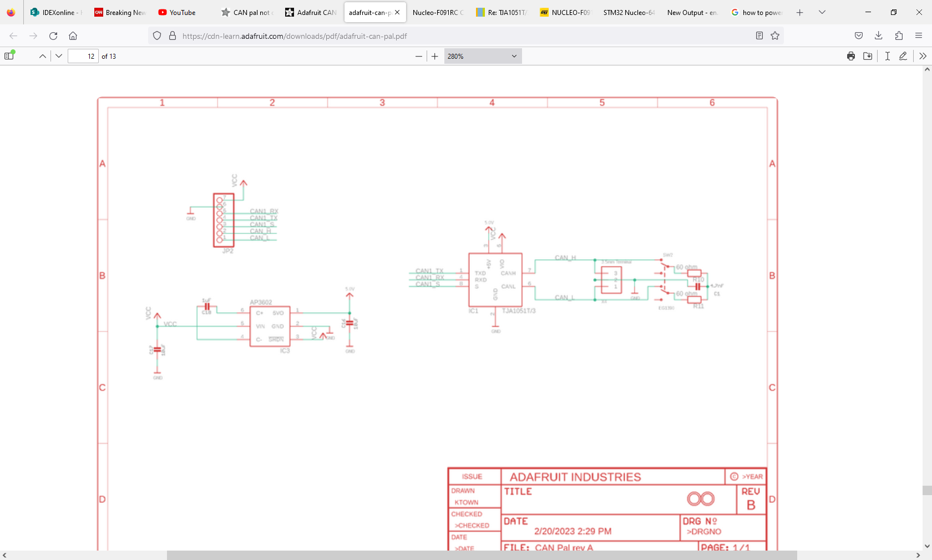Open the zoom level dropdown showing 280%

coord(482,56)
